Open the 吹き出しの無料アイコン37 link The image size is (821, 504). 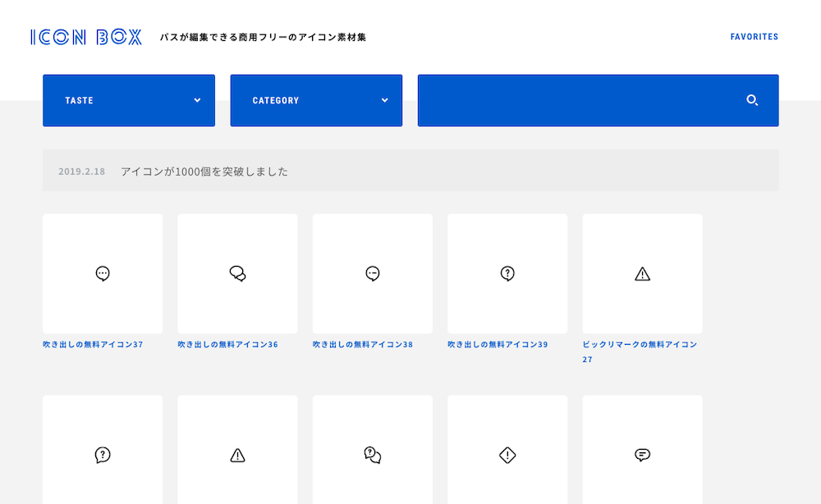pyautogui.click(x=93, y=345)
